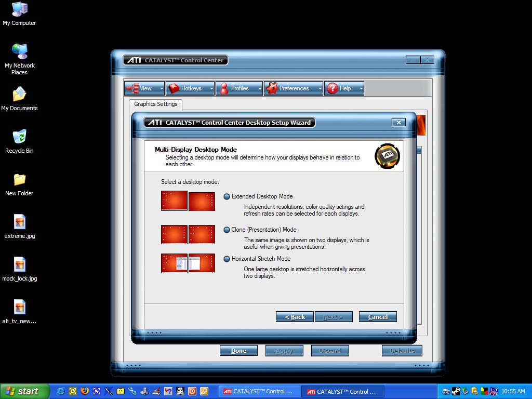Click the blue binoculars quick launch icon
Image resolution: width=532 pixels, height=399 pixels.
(132, 391)
